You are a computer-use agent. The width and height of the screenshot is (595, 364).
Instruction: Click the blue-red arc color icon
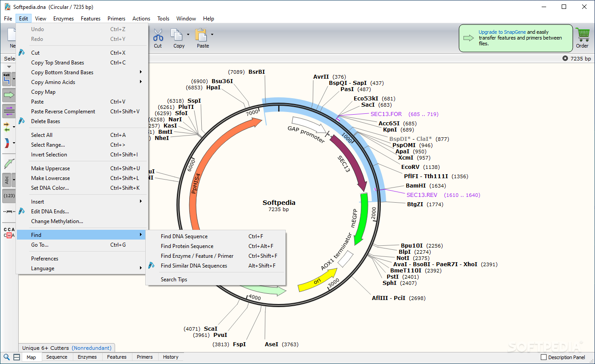click(7, 143)
